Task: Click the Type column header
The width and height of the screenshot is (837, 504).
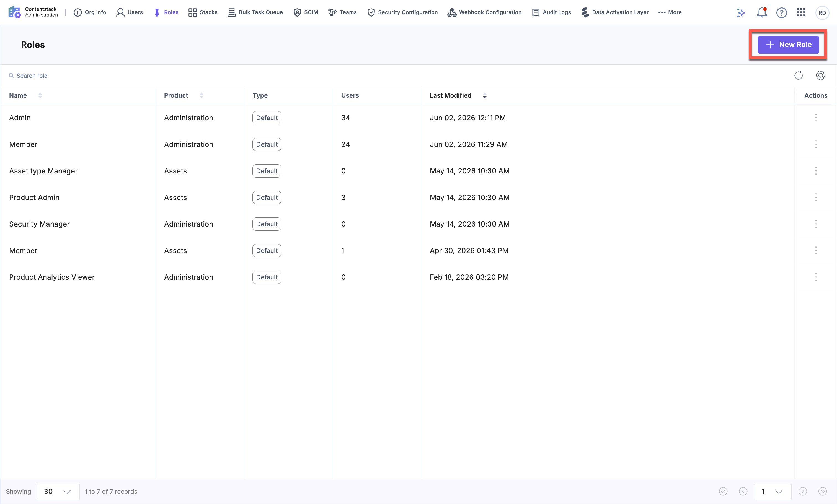Action: 260,95
